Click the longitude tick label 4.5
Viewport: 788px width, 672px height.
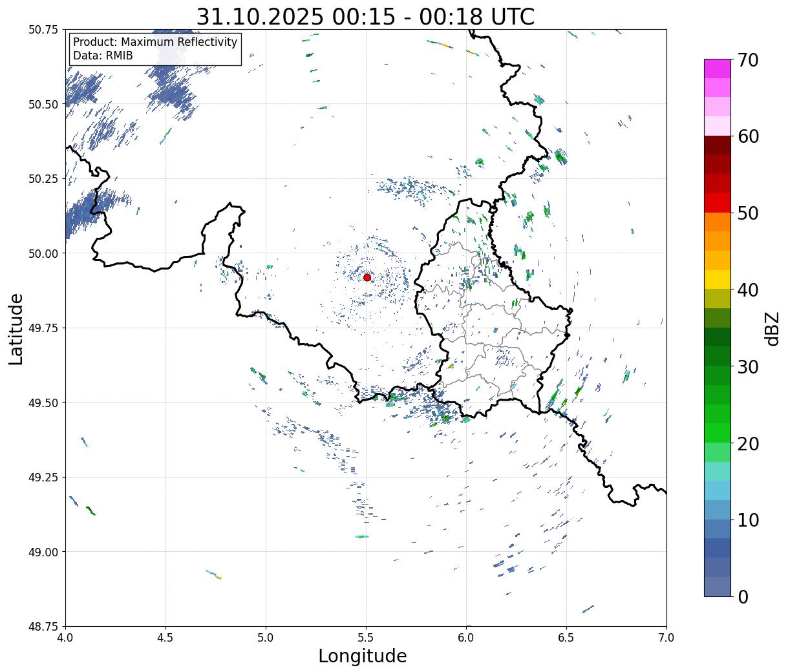click(x=165, y=638)
